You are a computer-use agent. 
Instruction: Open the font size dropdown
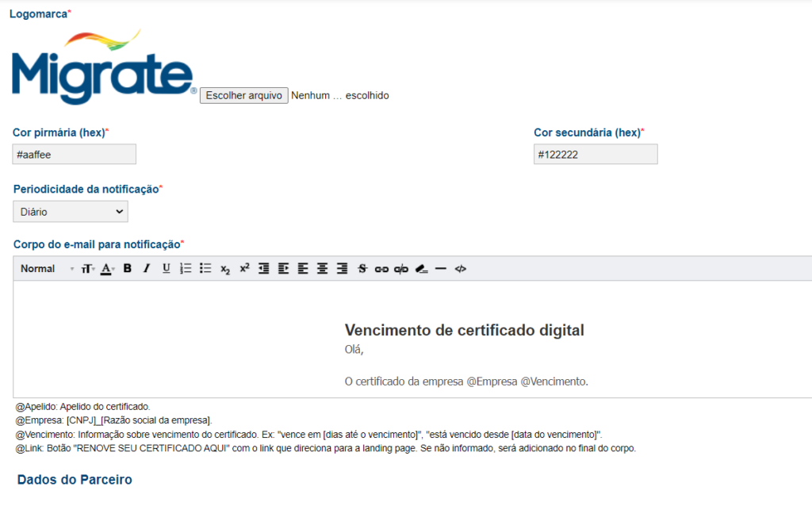(x=88, y=269)
